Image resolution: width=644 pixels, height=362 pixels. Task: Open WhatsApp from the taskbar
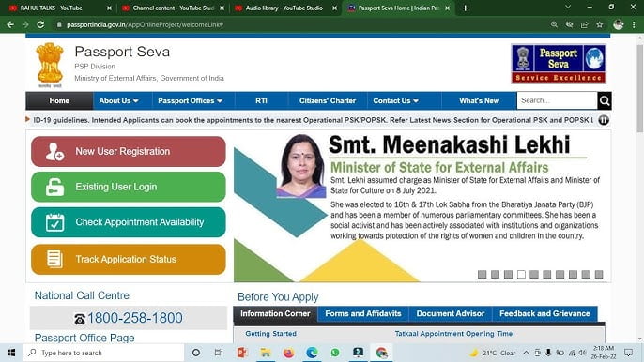[335, 353]
